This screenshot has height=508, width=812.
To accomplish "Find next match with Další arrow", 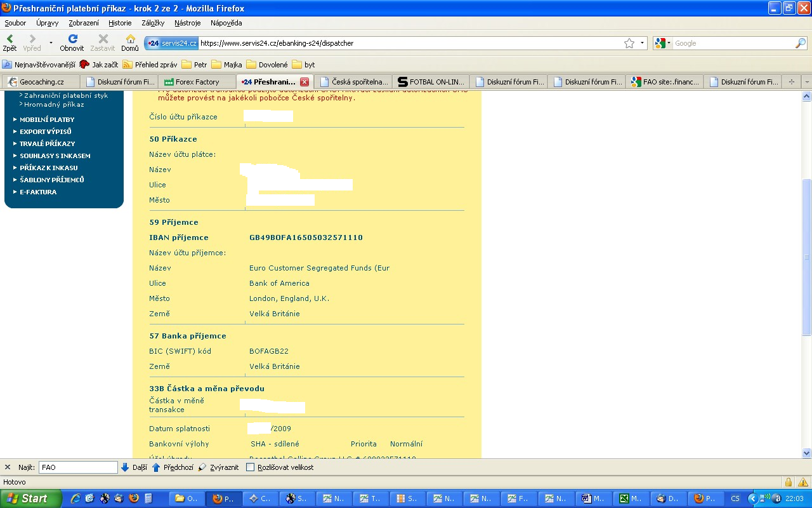I will (x=134, y=467).
